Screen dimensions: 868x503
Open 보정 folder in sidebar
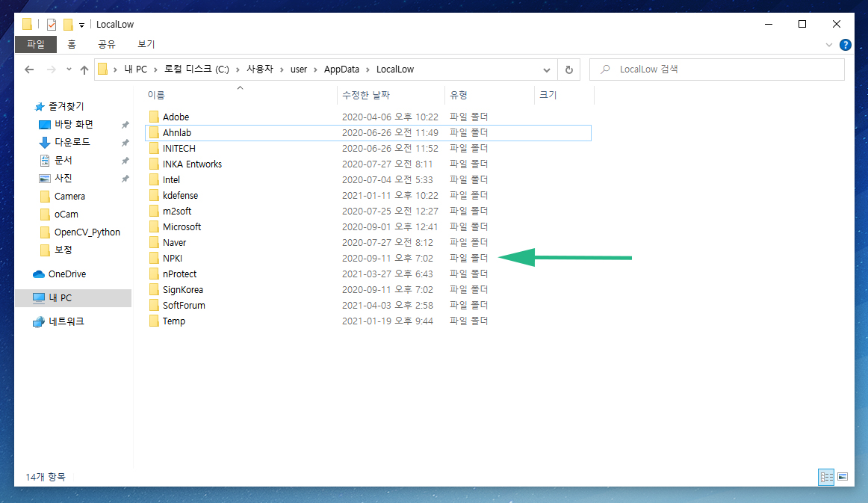[x=63, y=250]
